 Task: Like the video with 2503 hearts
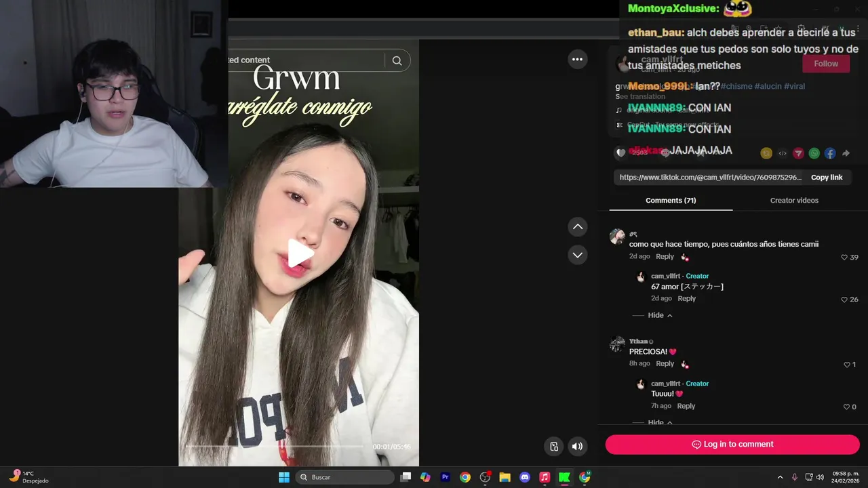pyautogui.click(x=620, y=153)
